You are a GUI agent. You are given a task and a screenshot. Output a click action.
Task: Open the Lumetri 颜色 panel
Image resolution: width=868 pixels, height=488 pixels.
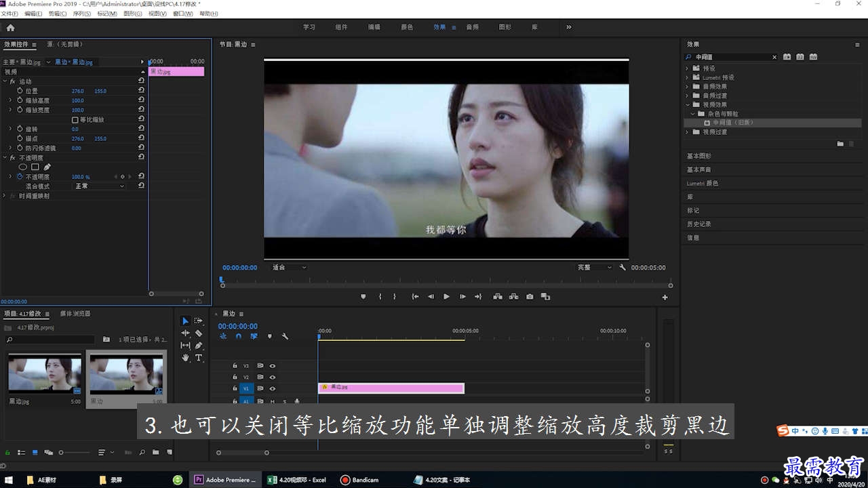tap(703, 183)
